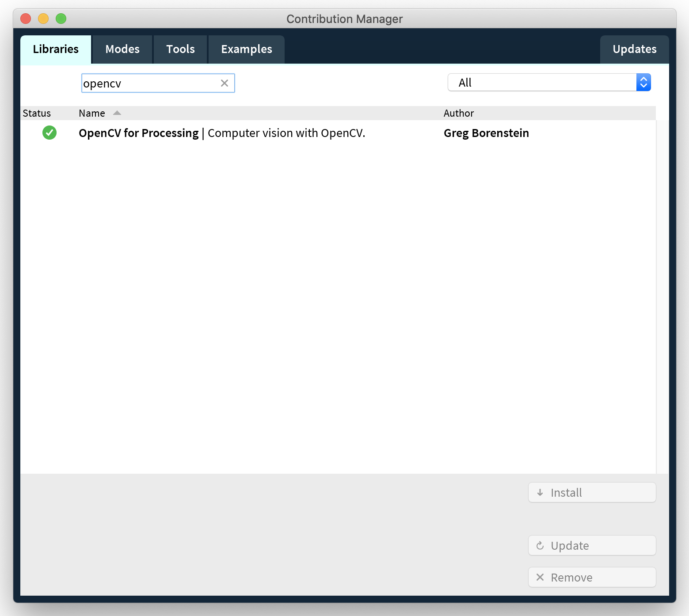Click the red close window button
The height and width of the screenshot is (616, 689).
point(26,19)
